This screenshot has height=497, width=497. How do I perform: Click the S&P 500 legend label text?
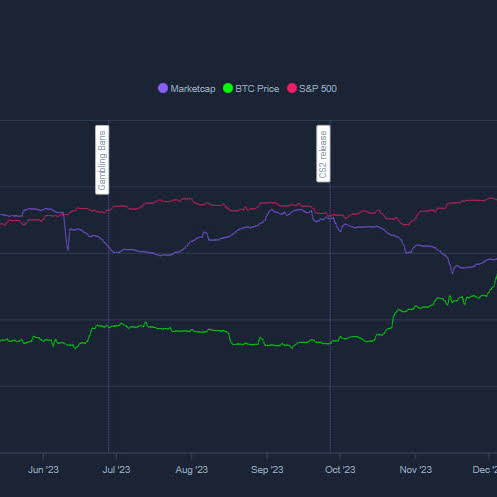click(x=318, y=89)
